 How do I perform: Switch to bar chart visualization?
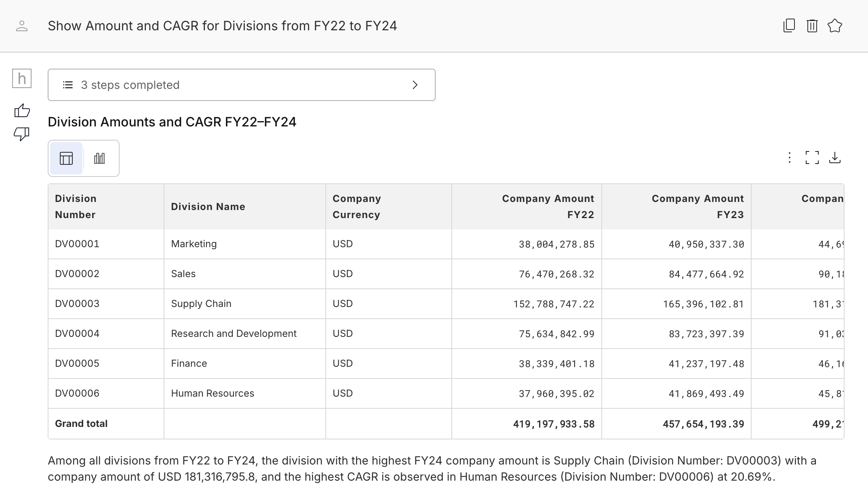[99, 158]
